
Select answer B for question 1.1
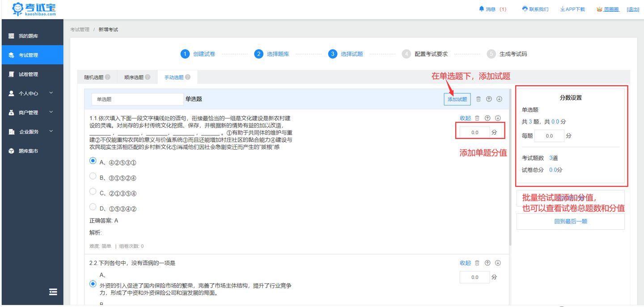click(x=93, y=176)
